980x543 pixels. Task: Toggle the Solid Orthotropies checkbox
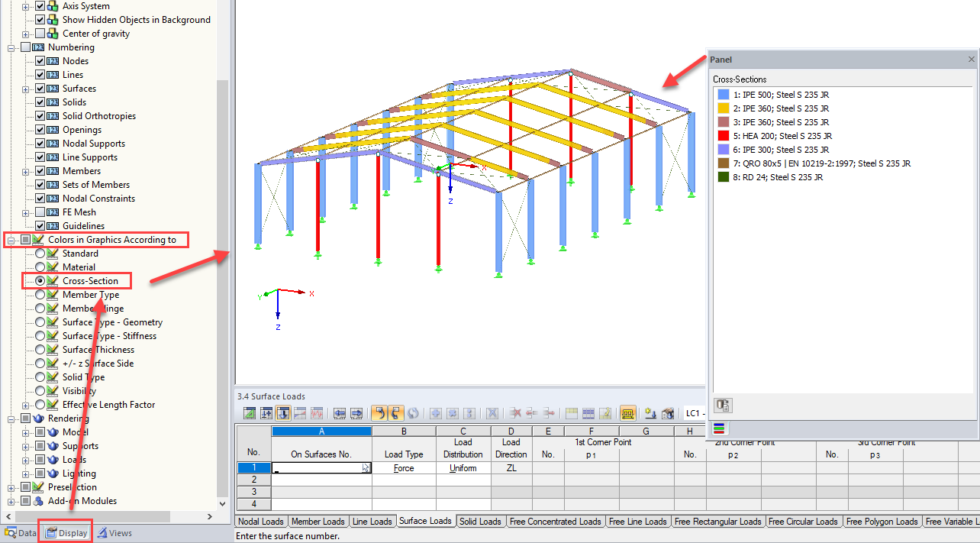(40, 116)
